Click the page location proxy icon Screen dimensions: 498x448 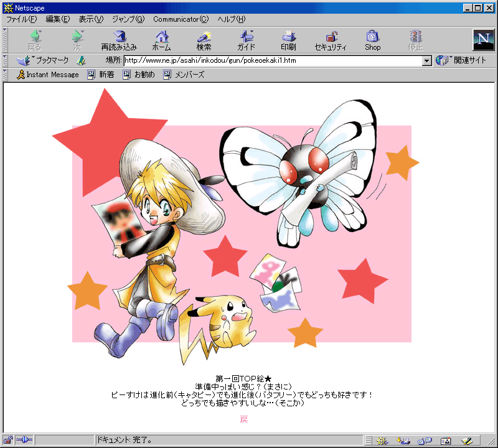[x=81, y=60]
